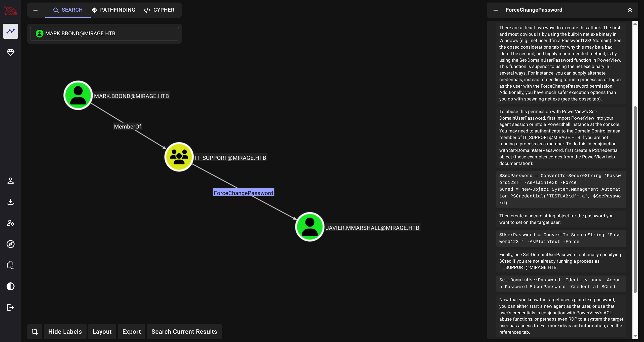
Task: Collapse ForceChangePassword panel with double chevron
Action: [x=630, y=10]
